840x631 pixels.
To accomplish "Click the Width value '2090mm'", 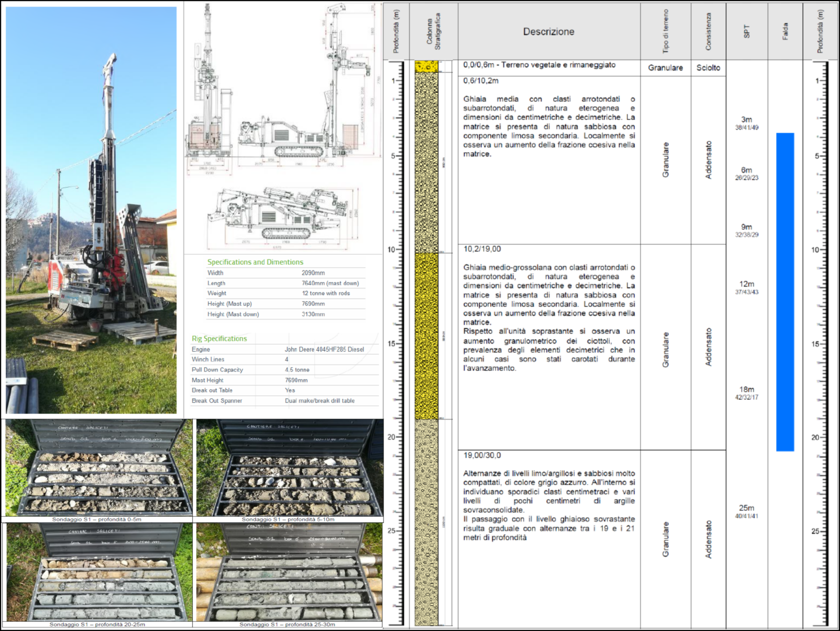I will 313,273.
